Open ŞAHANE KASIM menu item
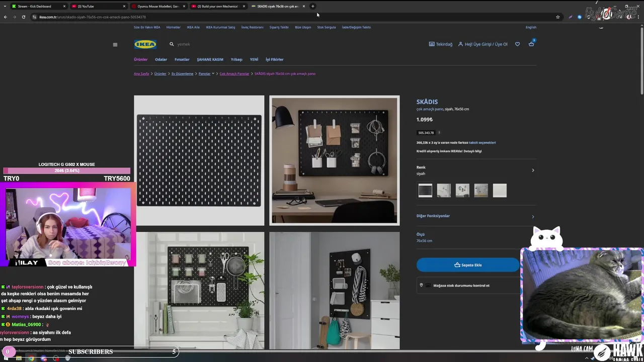The height and width of the screenshot is (362, 644). (210, 59)
